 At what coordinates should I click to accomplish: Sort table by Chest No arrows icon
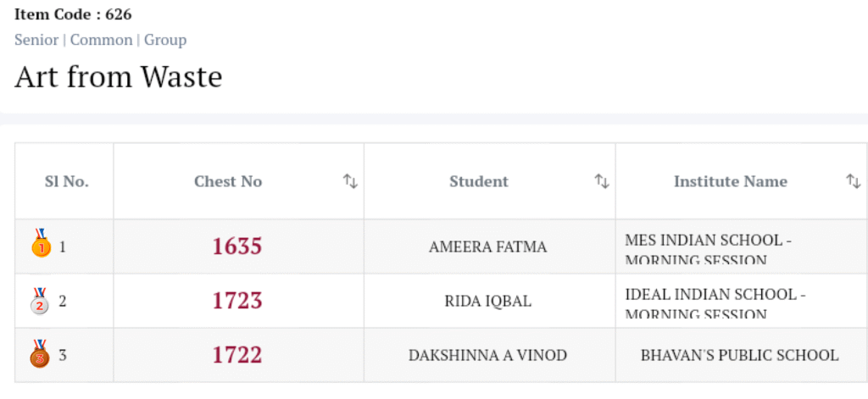(x=349, y=181)
